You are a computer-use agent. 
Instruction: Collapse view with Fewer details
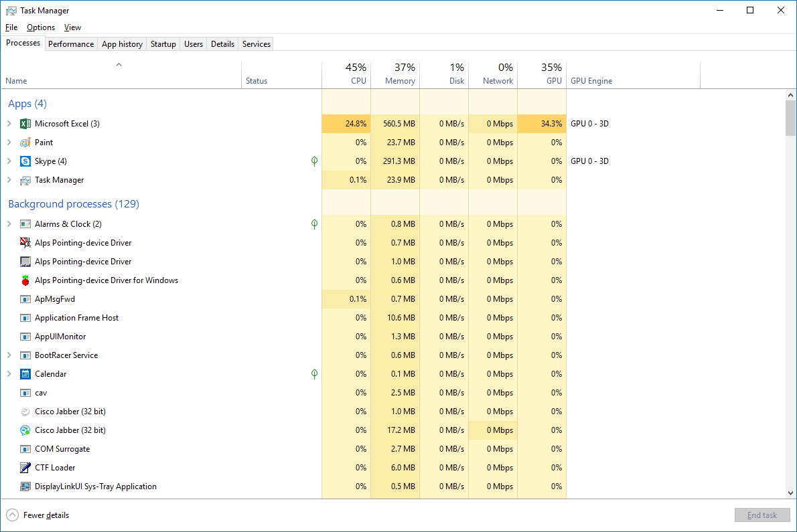[38, 515]
